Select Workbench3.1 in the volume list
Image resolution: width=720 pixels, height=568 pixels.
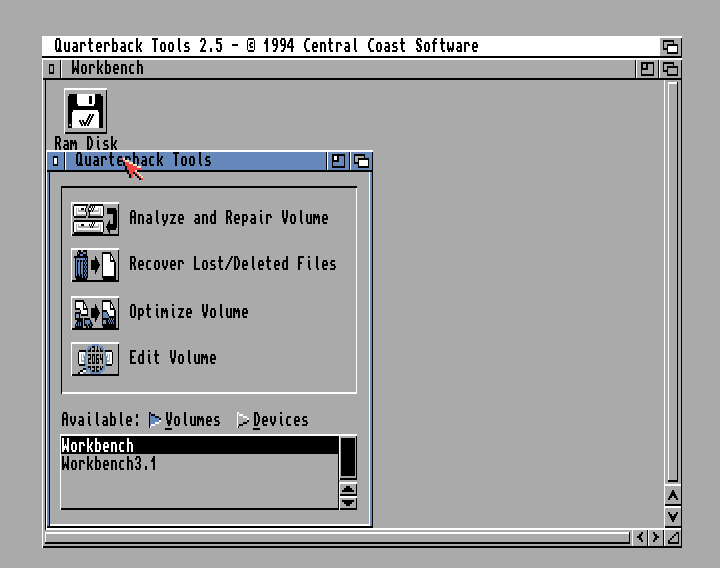pyautogui.click(x=200, y=464)
